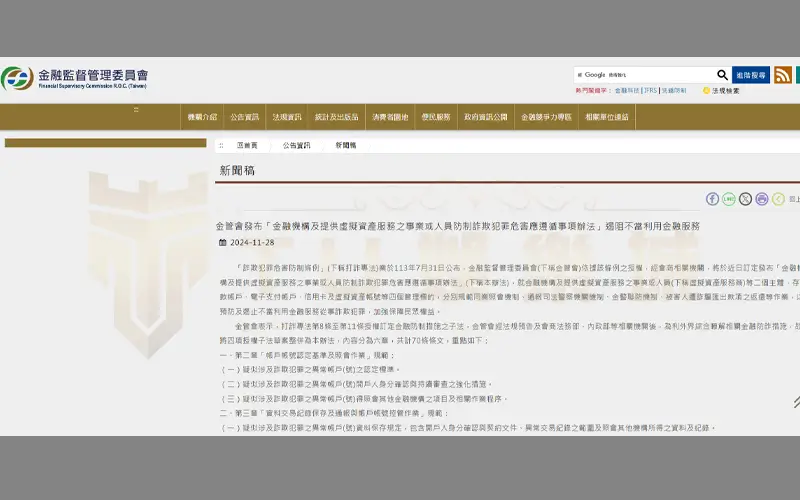This screenshot has height=500, width=800.
Task: Open the 機關介紹 menu
Action: (x=201, y=117)
